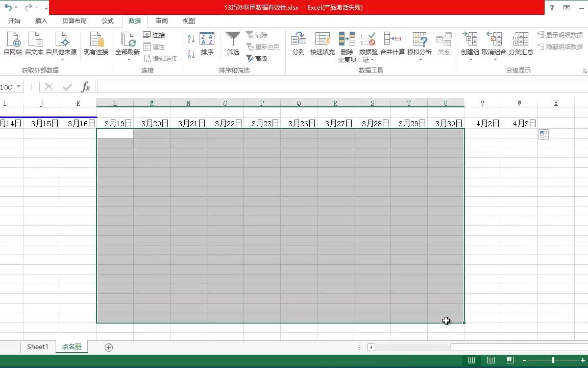The height and width of the screenshot is (368, 588).
Task: Click the 全部刷新 (Refresh All) button
Action: click(128, 44)
